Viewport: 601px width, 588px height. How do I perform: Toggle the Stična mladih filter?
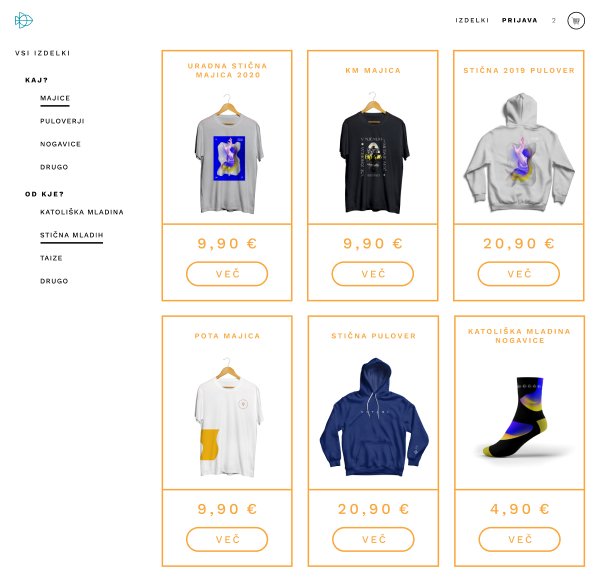click(x=72, y=235)
